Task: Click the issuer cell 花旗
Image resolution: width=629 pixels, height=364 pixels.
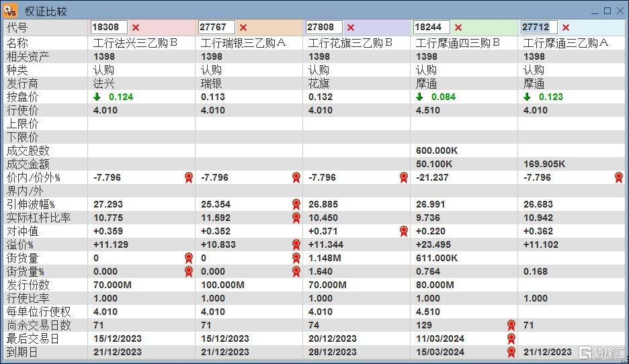Action: [319, 83]
